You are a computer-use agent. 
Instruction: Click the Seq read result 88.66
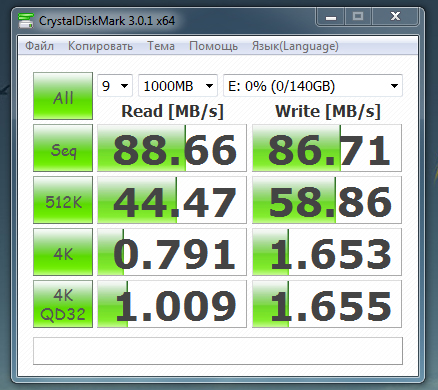(172, 148)
